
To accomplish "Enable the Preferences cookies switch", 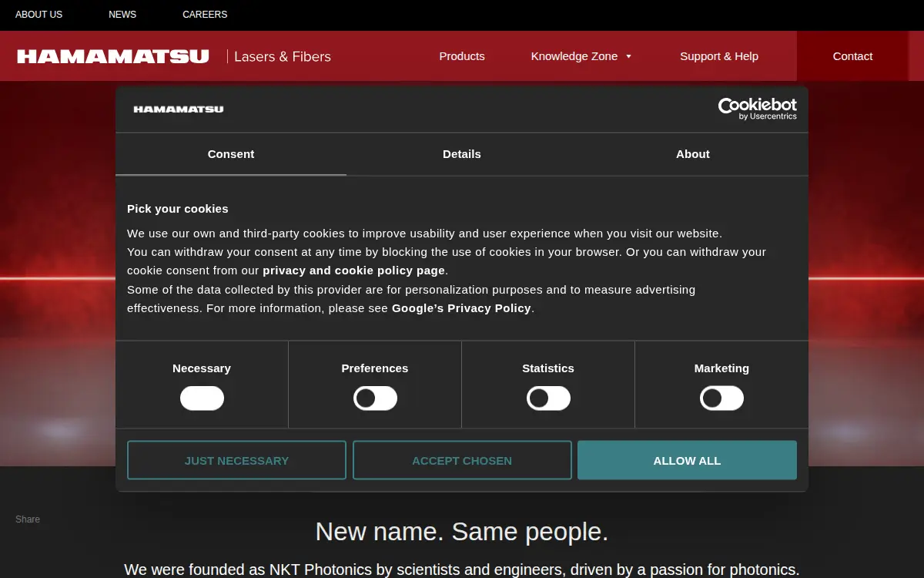I will tap(375, 398).
